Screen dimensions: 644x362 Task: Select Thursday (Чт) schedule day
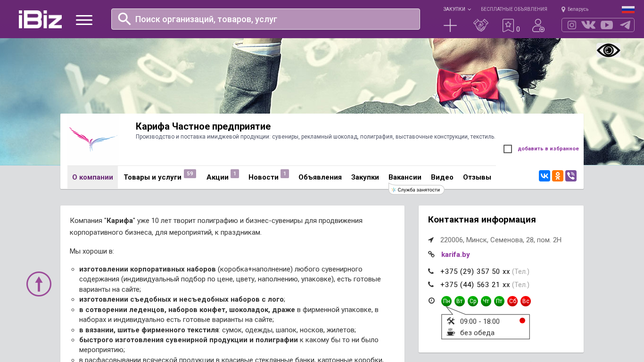click(x=486, y=301)
